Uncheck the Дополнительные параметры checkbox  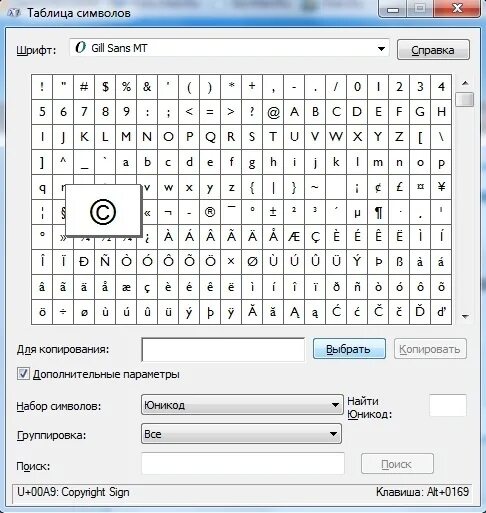23,374
